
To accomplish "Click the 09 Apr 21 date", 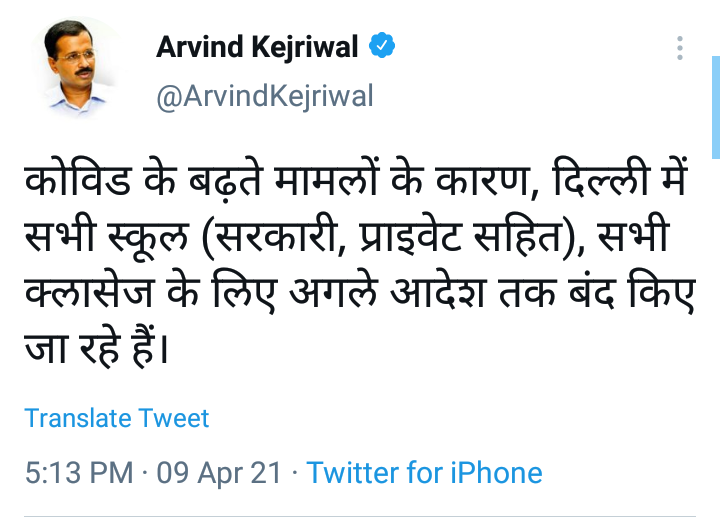I will click(222, 472).
